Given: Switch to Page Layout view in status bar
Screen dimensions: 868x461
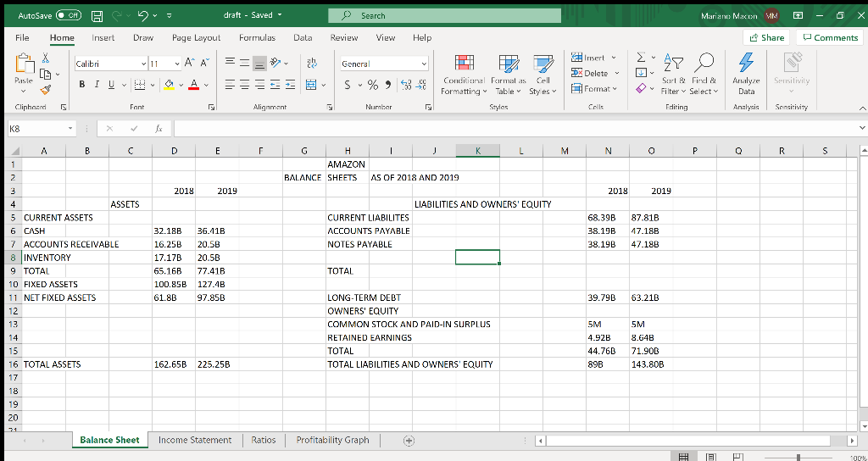Looking at the screenshot, I should click(711, 457).
